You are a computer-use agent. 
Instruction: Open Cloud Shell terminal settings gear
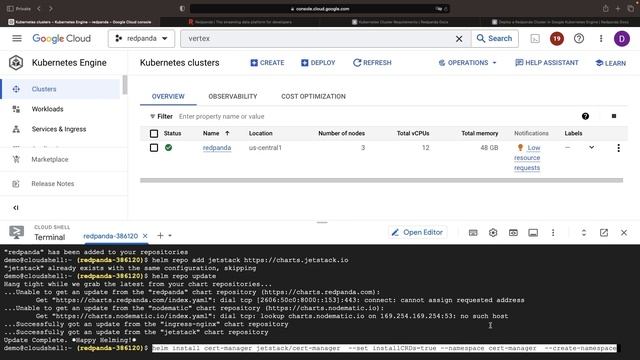[x=493, y=233]
